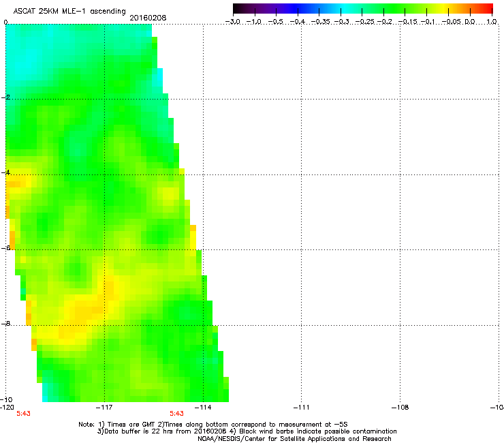Click the latitude label -2
The image size is (504, 443).
click(x=5, y=97)
